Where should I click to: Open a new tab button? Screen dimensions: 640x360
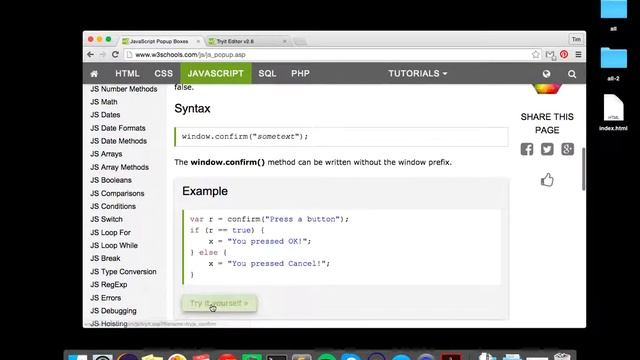(x=300, y=41)
